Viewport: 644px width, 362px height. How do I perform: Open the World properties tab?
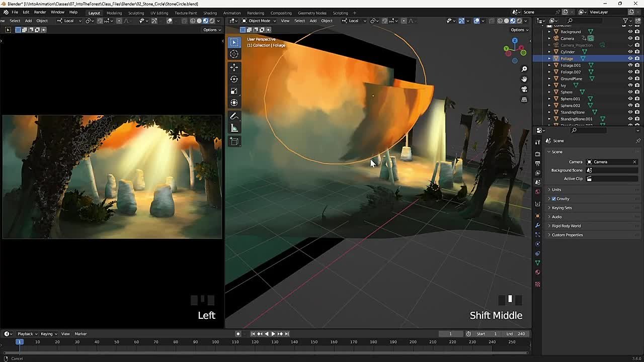point(537,192)
